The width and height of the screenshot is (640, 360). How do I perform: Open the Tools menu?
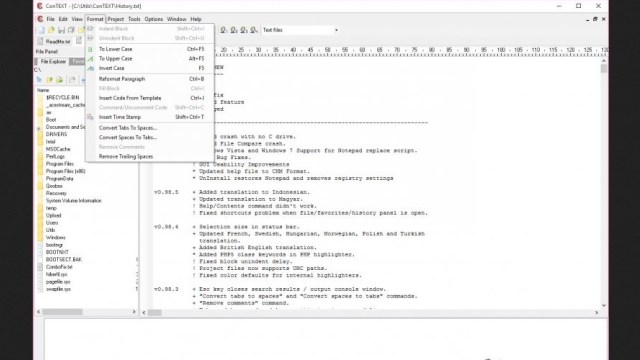click(134, 19)
